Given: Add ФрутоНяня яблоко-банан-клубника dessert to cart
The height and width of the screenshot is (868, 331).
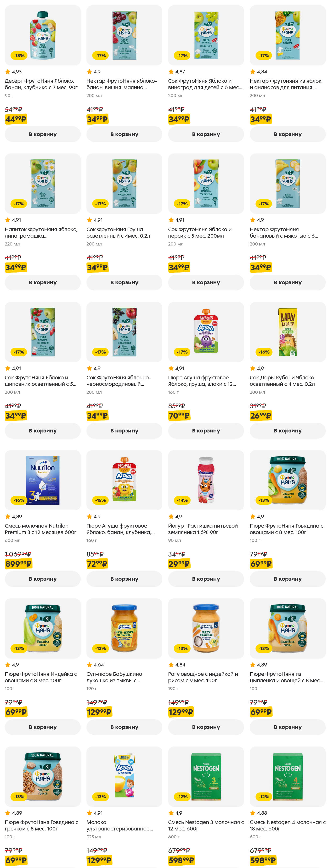Looking at the screenshot, I should pos(43,134).
